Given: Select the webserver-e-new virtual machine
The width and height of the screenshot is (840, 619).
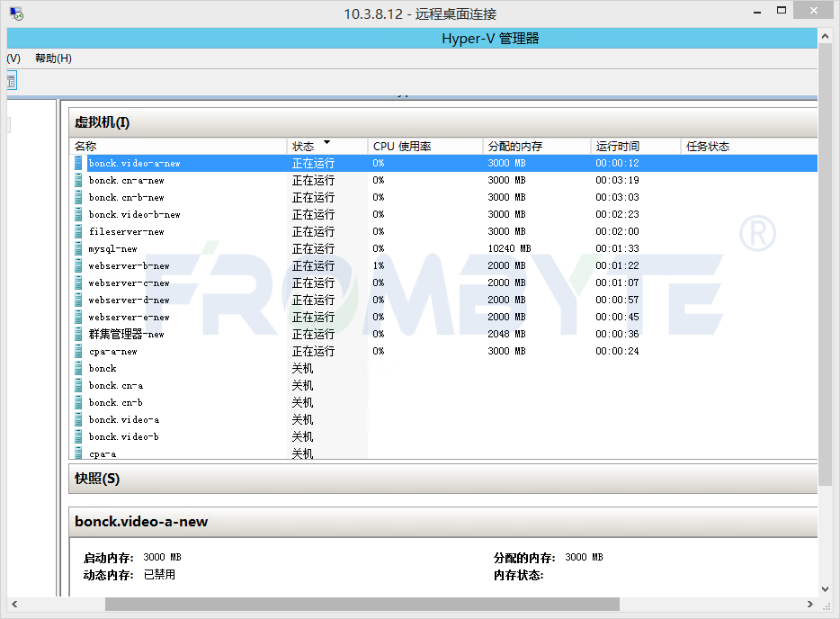Looking at the screenshot, I should coord(130,318).
